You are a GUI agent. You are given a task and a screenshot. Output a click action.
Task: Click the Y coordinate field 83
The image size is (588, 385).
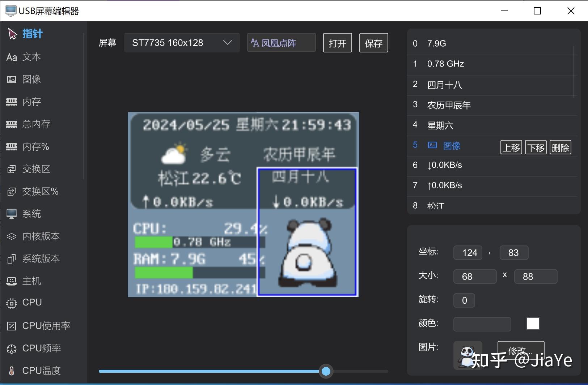click(514, 253)
